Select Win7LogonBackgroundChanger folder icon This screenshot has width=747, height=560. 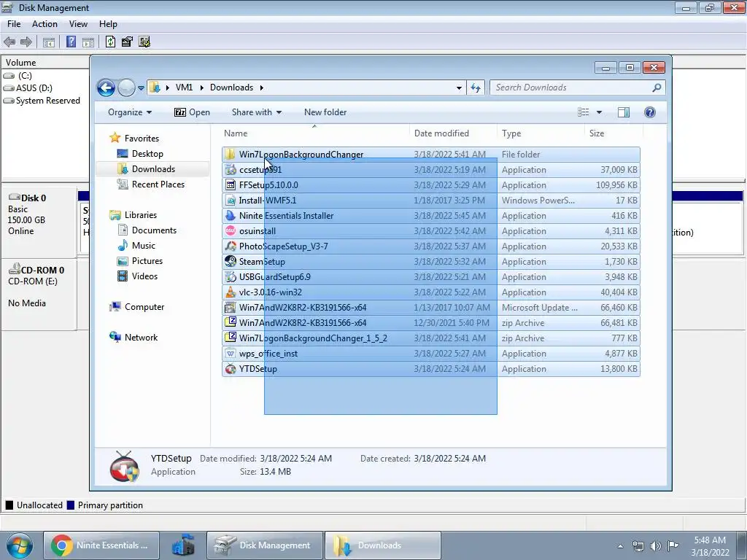231,155
